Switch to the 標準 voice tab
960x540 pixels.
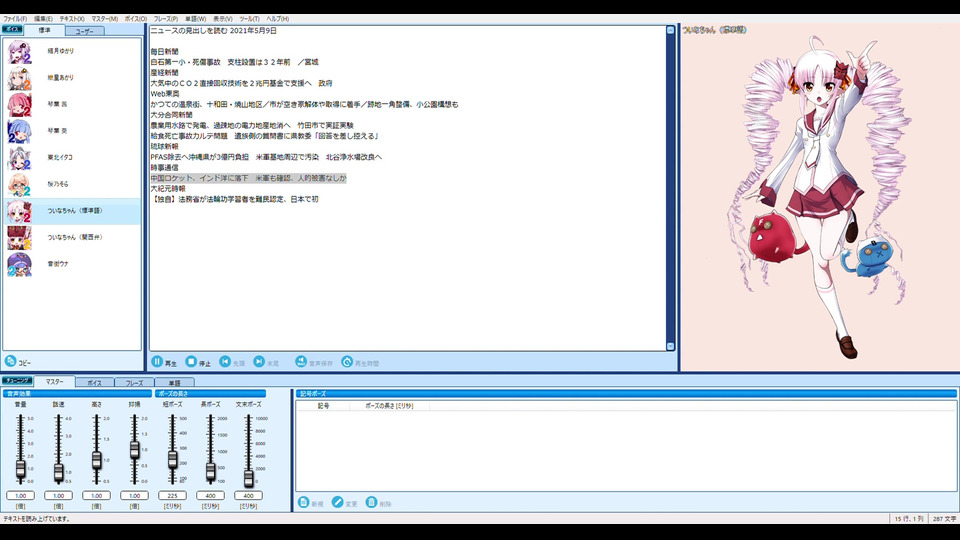44,30
